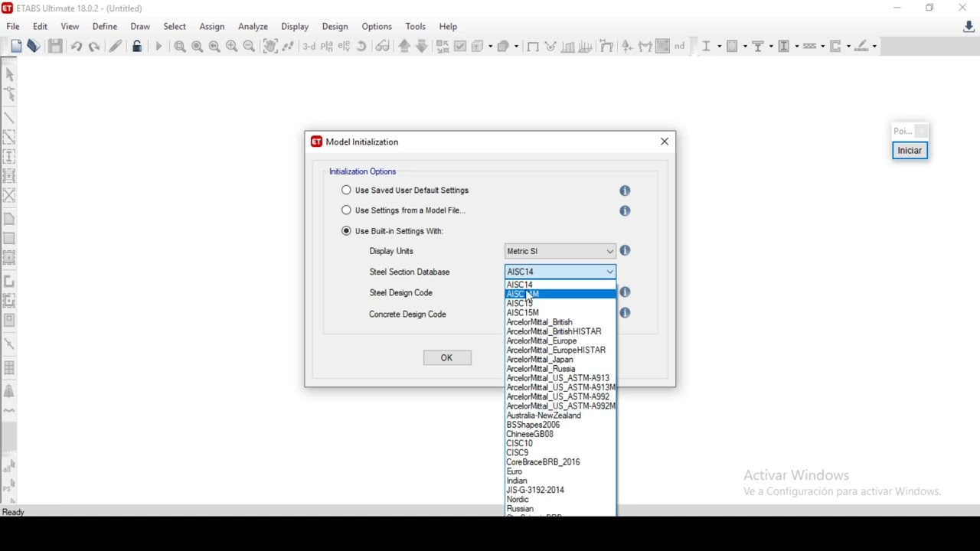Click info icon beside Steel Design Code
The height and width of the screenshot is (551, 980).
pyautogui.click(x=626, y=292)
